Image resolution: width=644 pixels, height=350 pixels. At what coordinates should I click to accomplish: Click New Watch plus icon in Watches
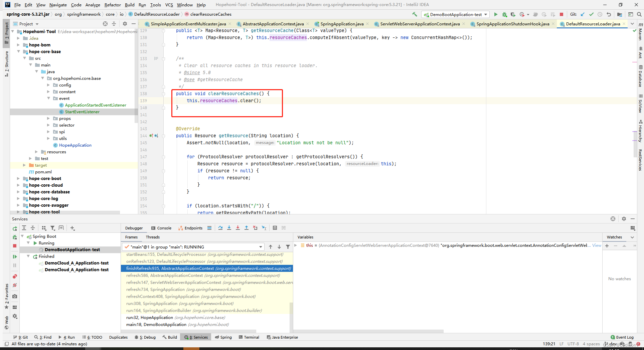[607, 245]
